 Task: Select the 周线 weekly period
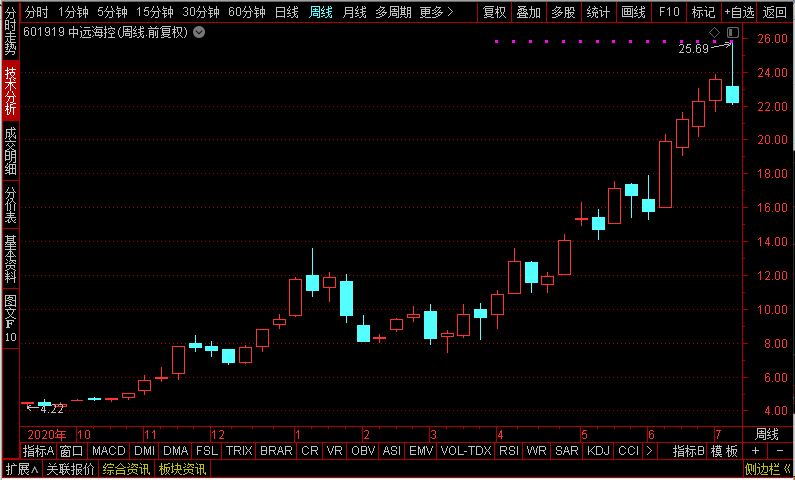(x=320, y=12)
